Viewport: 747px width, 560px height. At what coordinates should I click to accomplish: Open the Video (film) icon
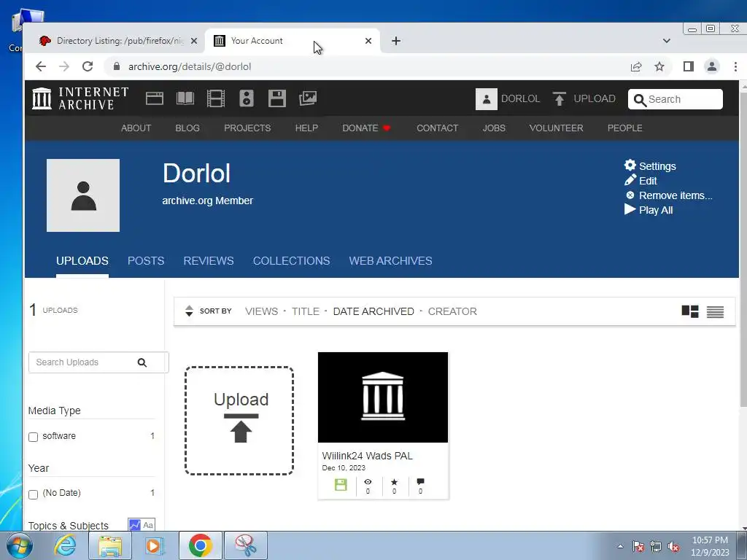click(x=216, y=98)
